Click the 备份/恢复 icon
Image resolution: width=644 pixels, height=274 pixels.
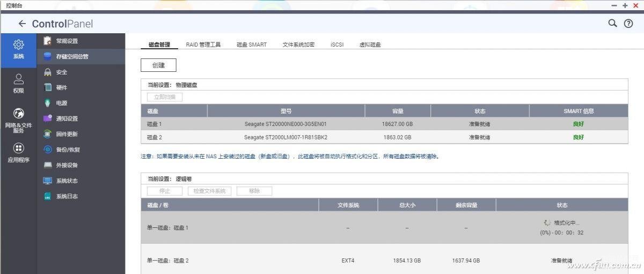pyautogui.click(x=47, y=150)
